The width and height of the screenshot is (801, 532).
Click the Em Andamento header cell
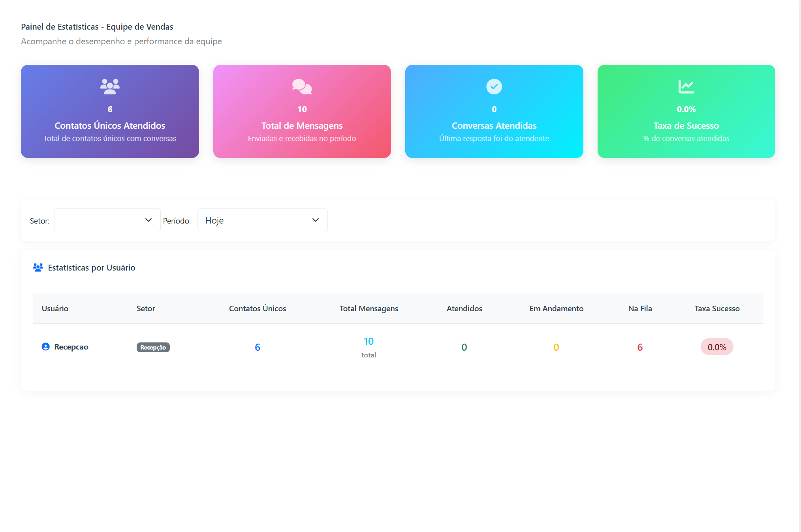click(557, 308)
